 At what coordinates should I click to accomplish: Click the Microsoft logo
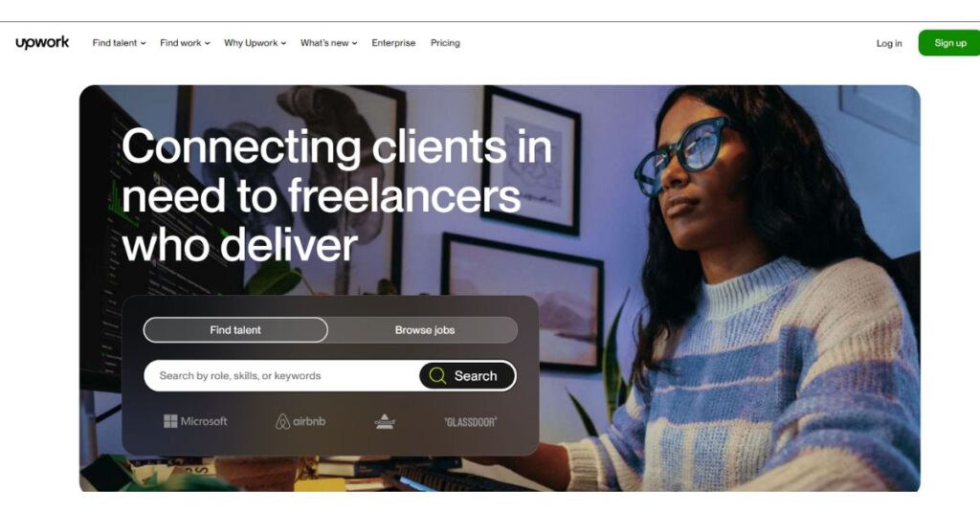195,421
